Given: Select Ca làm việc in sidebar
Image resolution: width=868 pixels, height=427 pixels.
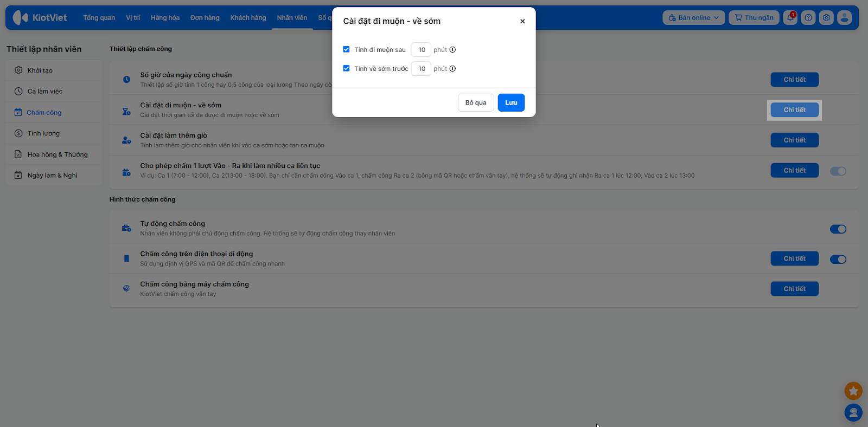Looking at the screenshot, I should (54, 92).
